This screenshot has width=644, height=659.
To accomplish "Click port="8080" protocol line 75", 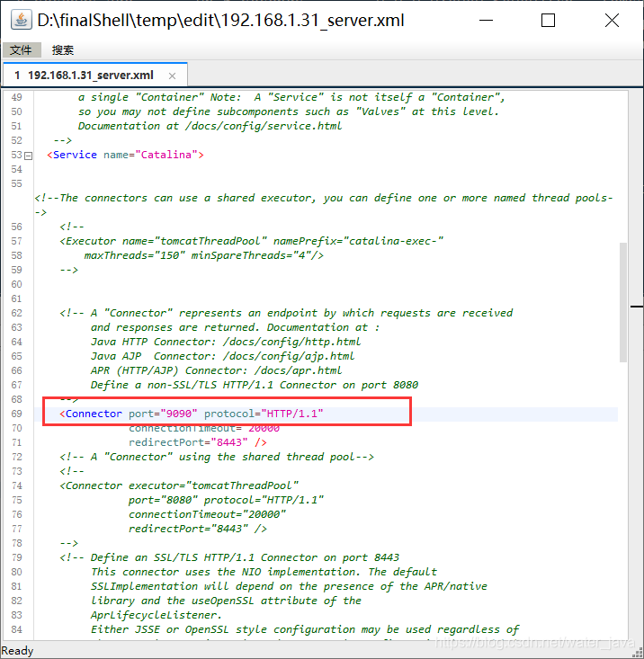I will [x=226, y=500].
